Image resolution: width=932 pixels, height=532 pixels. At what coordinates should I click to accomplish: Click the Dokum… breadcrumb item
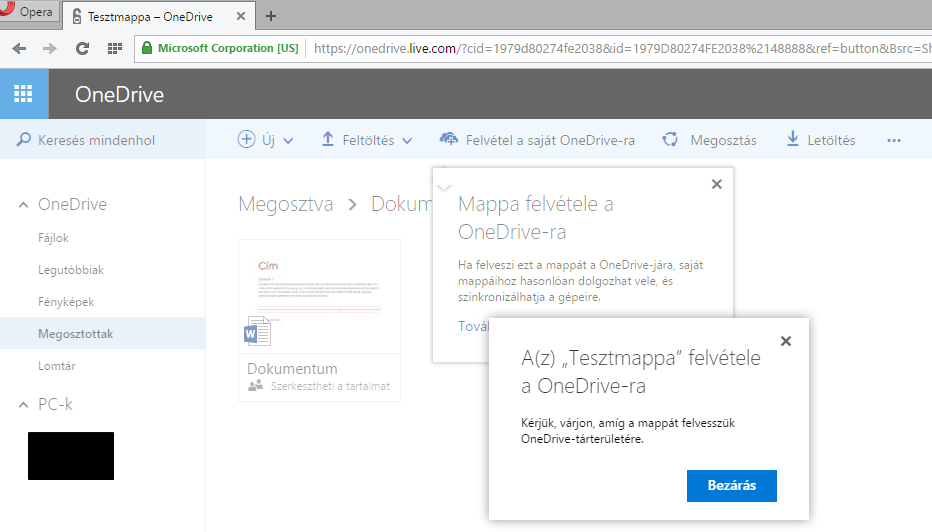click(402, 204)
